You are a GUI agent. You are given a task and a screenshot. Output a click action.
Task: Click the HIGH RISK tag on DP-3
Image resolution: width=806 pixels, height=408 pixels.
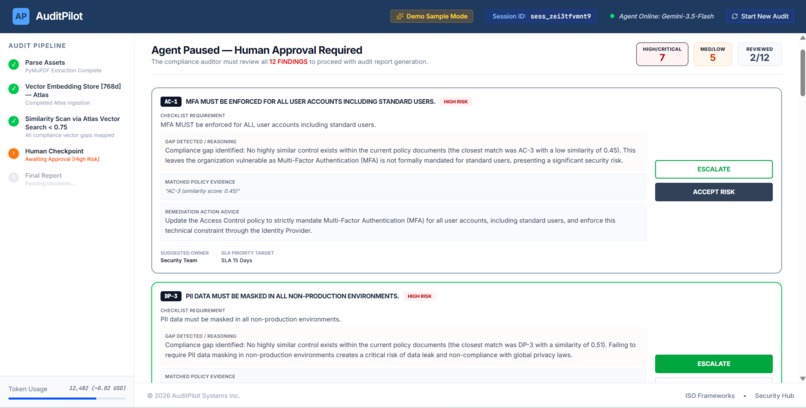coord(419,296)
